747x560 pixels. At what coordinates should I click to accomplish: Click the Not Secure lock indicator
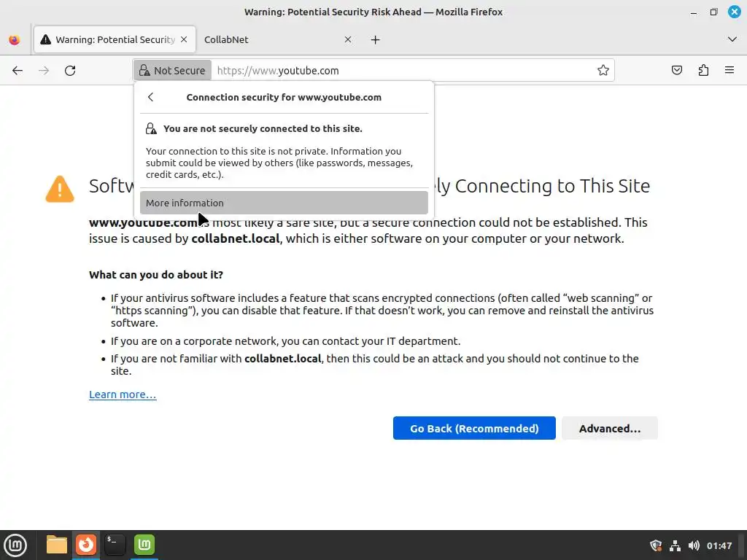point(172,71)
